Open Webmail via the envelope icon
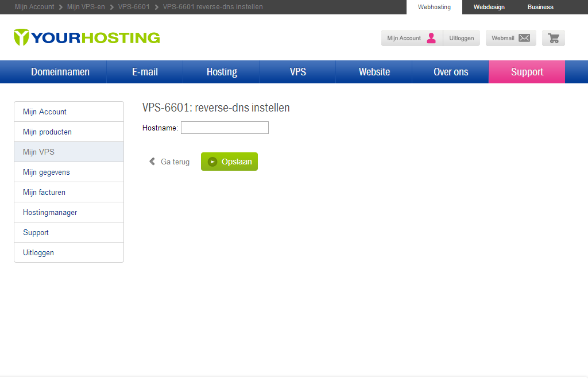The width and height of the screenshot is (588, 384). (524, 38)
